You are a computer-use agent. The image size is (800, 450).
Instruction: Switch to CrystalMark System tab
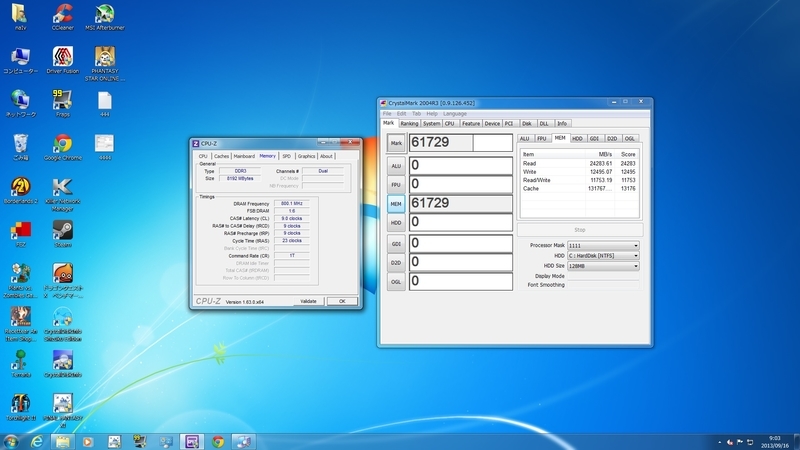[x=431, y=123]
